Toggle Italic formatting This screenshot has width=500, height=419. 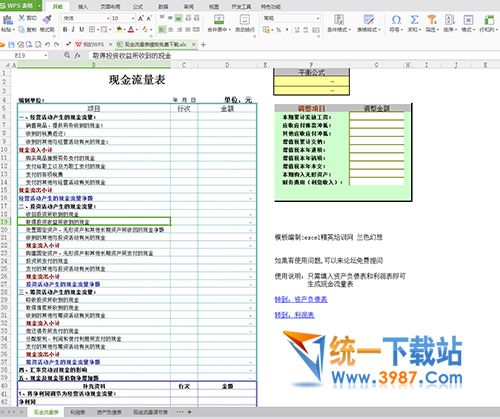click(x=73, y=30)
